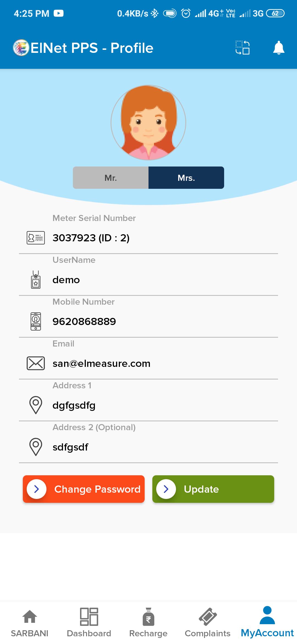This screenshot has height=644, width=297.
Task: Click the Change Password button
Action: pyautogui.click(x=84, y=489)
